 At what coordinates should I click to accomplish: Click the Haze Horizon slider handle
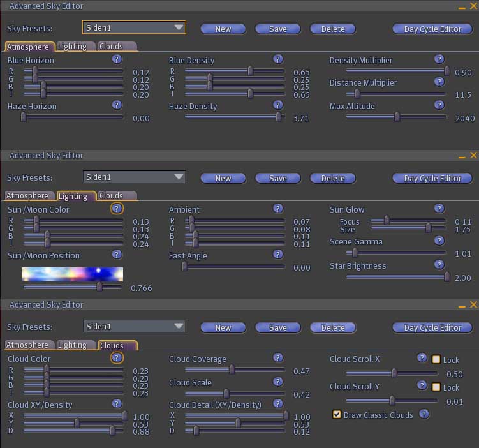[23, 117]
